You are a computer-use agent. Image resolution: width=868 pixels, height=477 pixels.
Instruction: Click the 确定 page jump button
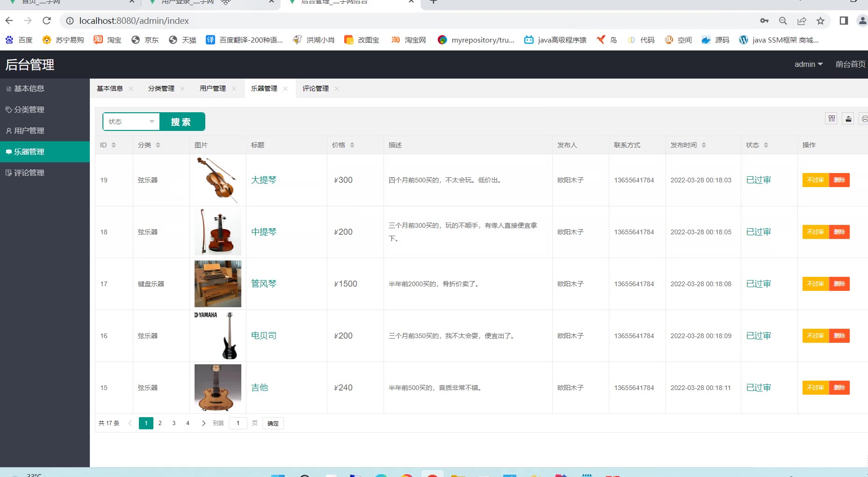[x=273, y=424]
